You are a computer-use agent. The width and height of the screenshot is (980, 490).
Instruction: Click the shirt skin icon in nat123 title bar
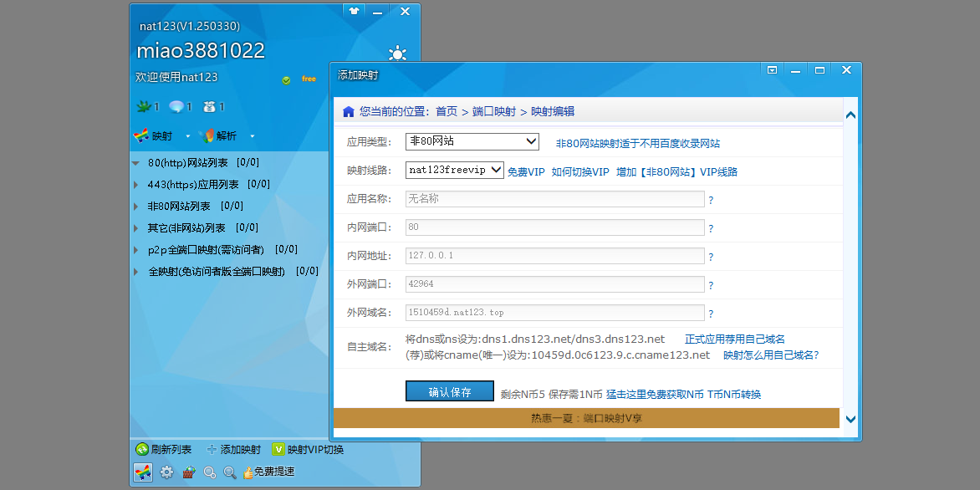354,11
